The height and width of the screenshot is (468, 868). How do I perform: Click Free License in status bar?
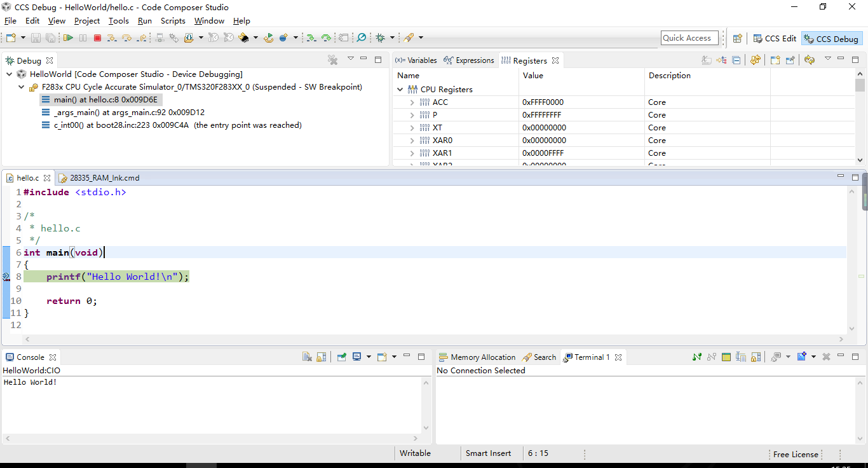796,454
